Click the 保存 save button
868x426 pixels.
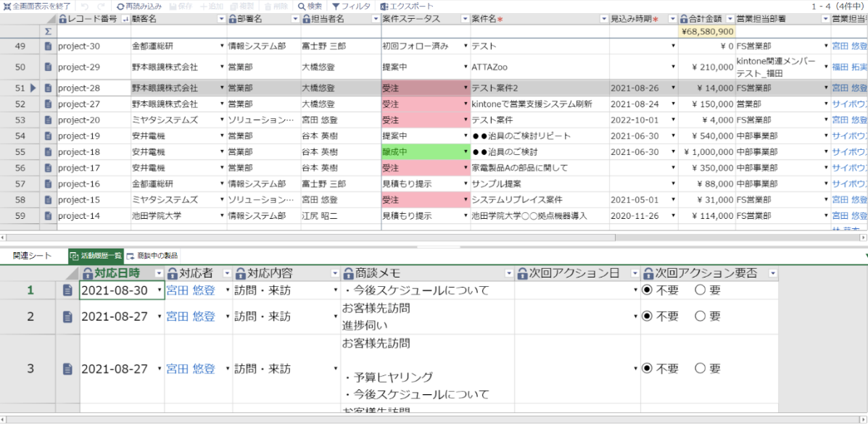pos(180,7)
